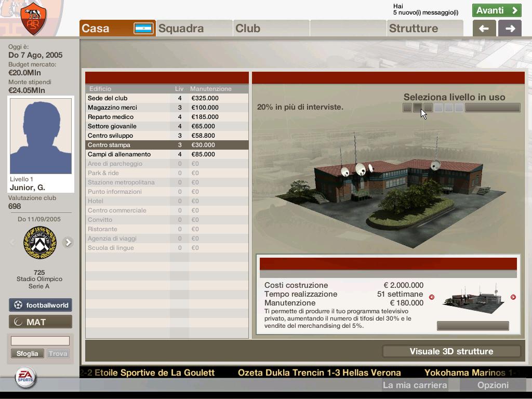Image resolution: width=532 pixels, height=399 pixels.
Task: Click the Udinese crest for next match
Action: click(x=39, y=242)
